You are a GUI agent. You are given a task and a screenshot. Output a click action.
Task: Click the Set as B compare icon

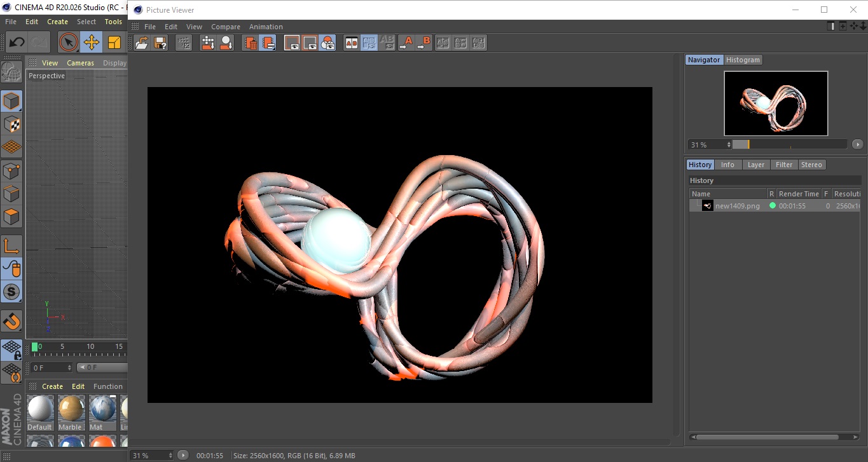point(424,43)
